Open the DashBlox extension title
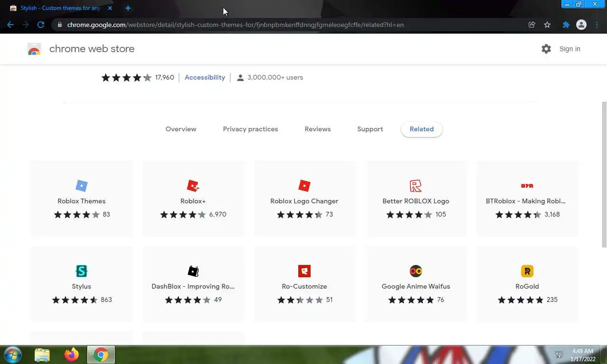Screen dimensions: 607x364 coord(193,286)
